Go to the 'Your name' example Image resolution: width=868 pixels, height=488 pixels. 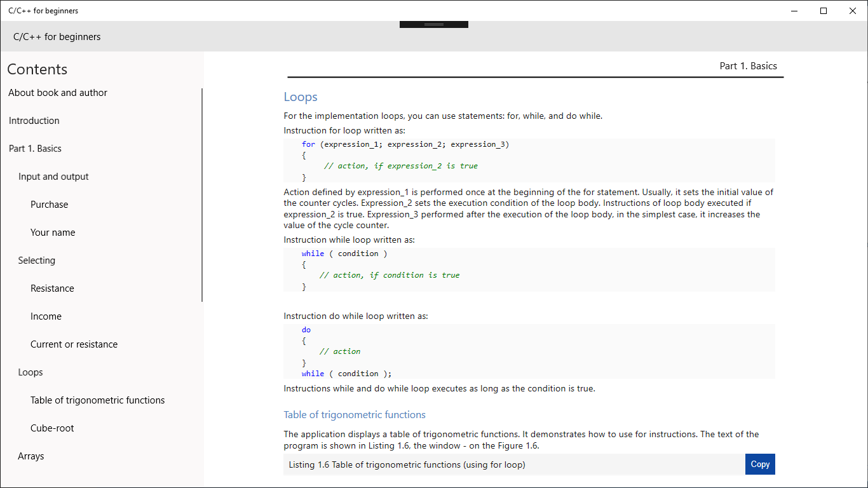point(53,232)
